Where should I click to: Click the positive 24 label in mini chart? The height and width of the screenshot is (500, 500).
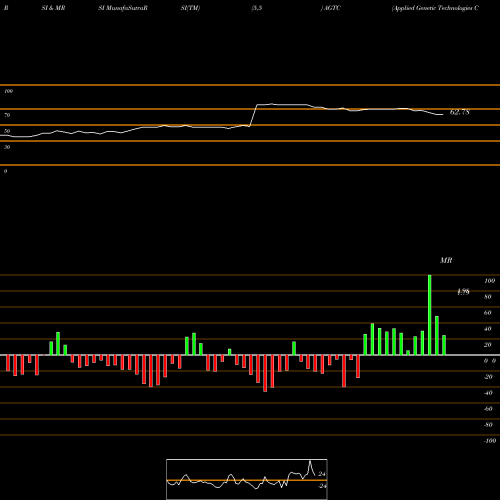click(322, 474)
